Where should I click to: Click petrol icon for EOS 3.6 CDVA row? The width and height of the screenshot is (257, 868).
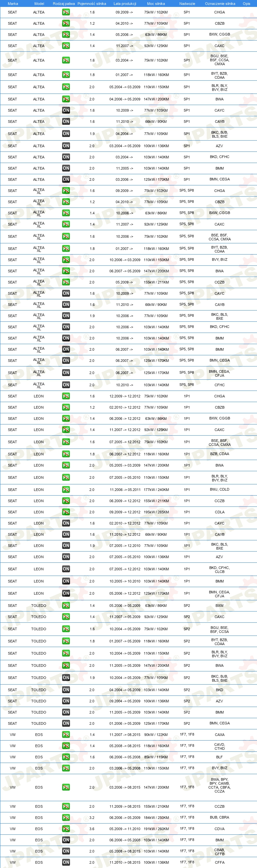tap(66, 828)
